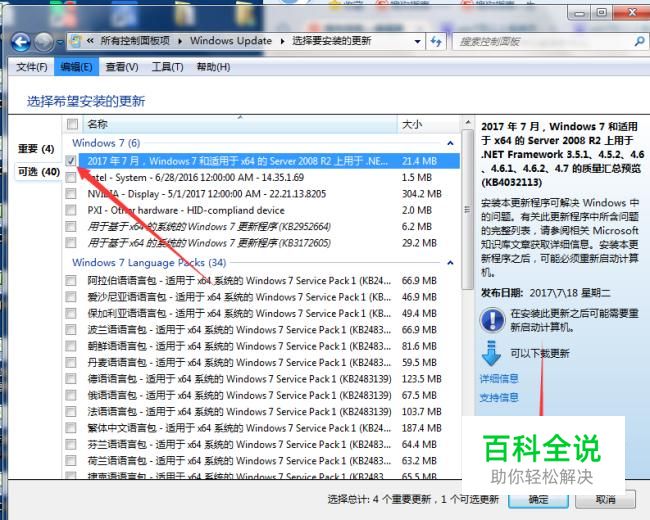650x520 pixels.
Task: Click the search magnifier icon
Action: 639,41
